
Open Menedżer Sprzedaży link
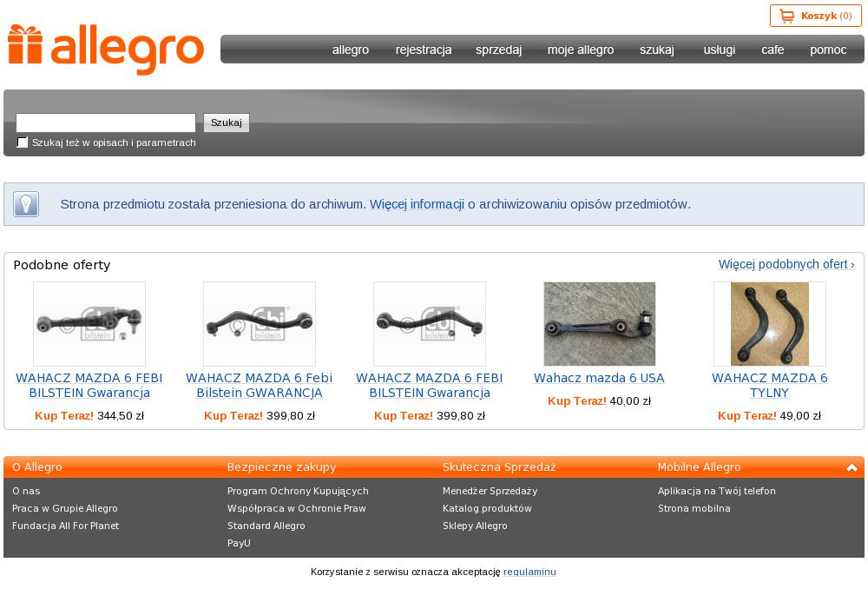click(x=490, y=491)
